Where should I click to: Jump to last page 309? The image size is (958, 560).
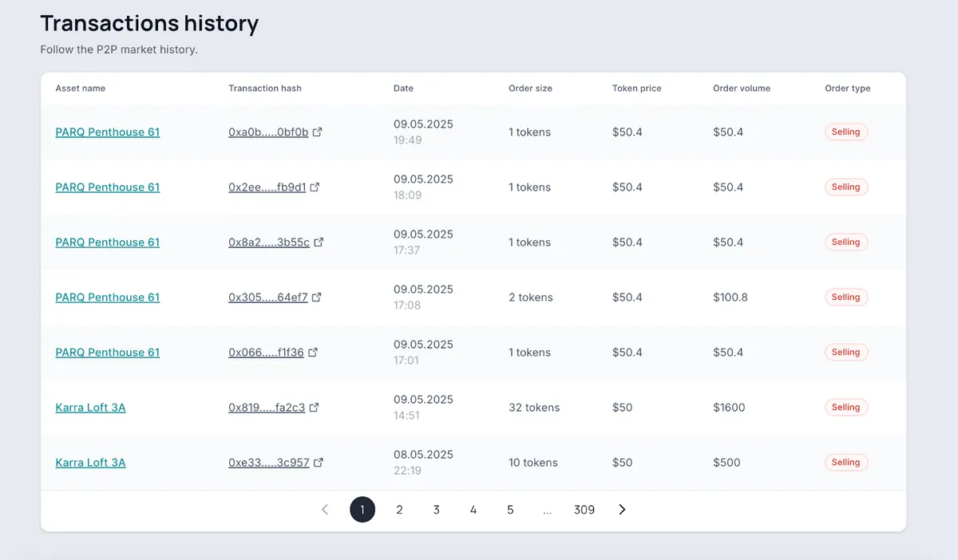584,510
